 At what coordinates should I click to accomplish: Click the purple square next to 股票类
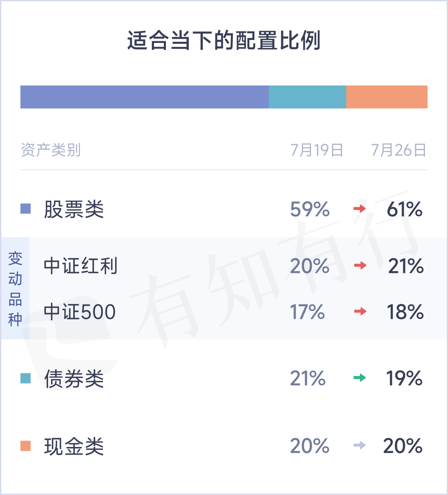click(x=26, y=209)
